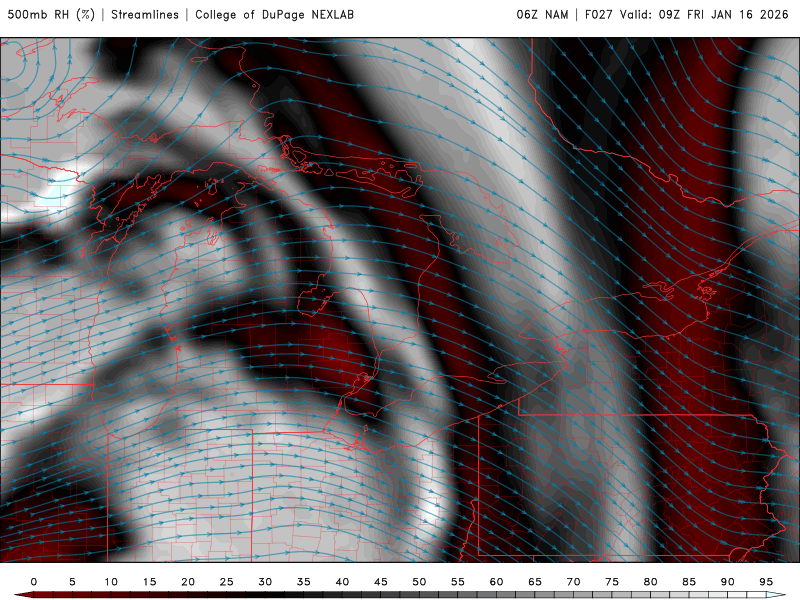Select the colorbar label "20"
Screen dimensions: 800x600
point(188,582)
